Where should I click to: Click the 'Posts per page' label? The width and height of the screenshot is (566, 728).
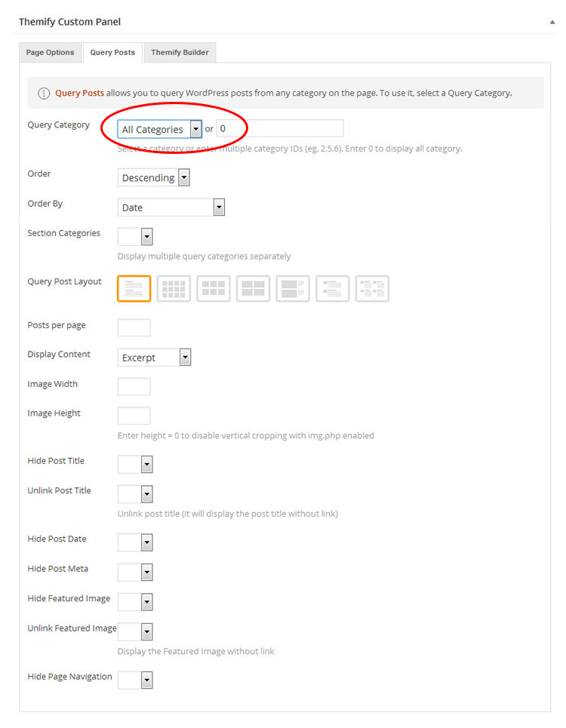click(x=57, y=325)
